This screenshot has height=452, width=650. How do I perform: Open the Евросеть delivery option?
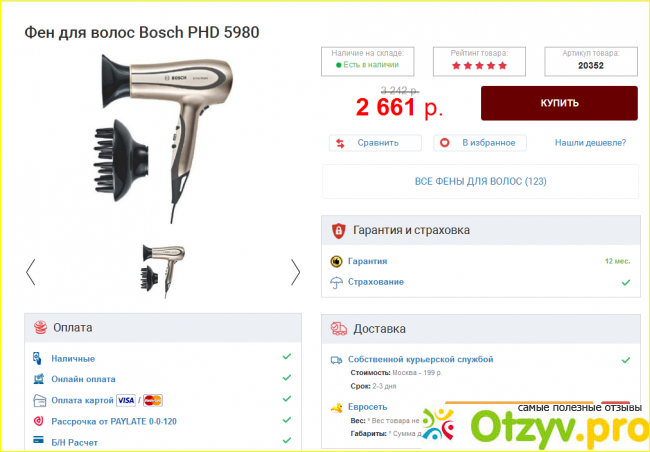pos(367,407)
